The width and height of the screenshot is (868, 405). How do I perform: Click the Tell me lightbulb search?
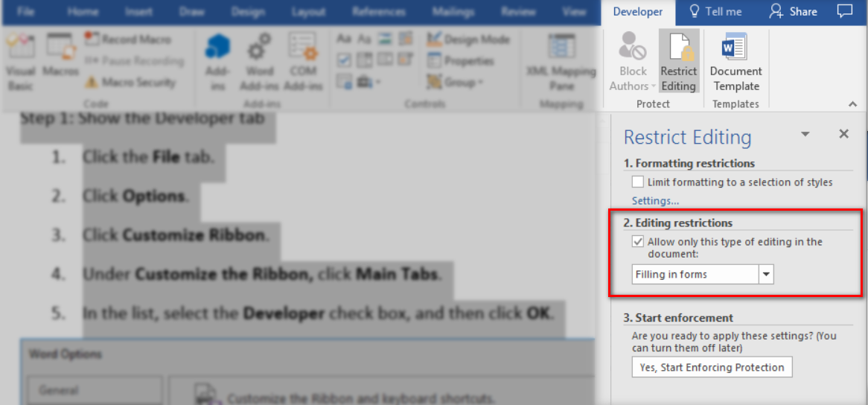coord(715,11)
